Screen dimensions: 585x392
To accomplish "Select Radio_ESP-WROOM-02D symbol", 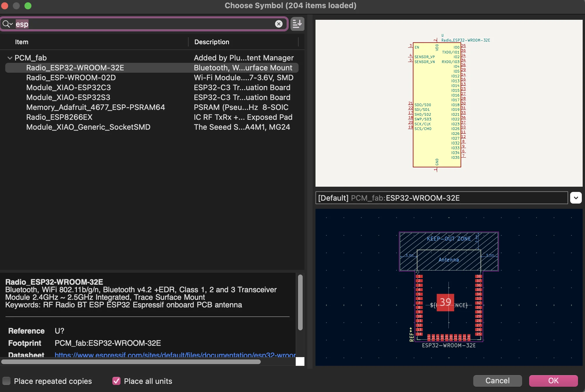I will point(152,78).
